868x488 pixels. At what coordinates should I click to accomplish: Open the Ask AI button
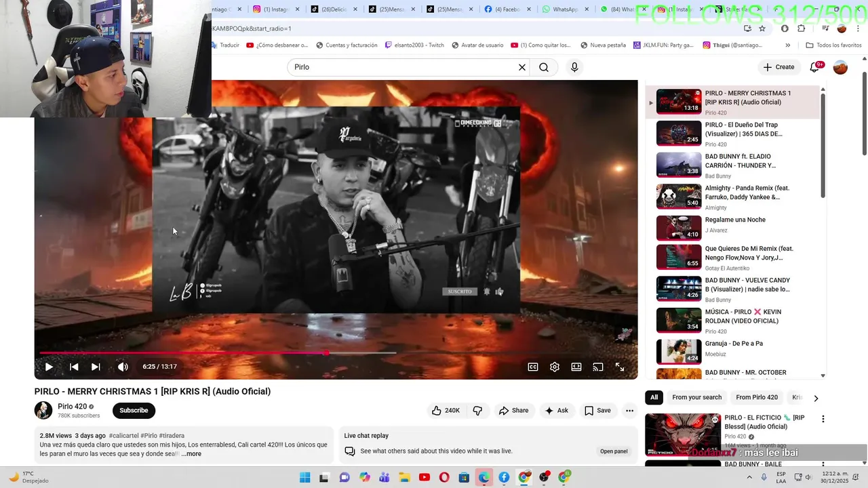coord(556,410)
